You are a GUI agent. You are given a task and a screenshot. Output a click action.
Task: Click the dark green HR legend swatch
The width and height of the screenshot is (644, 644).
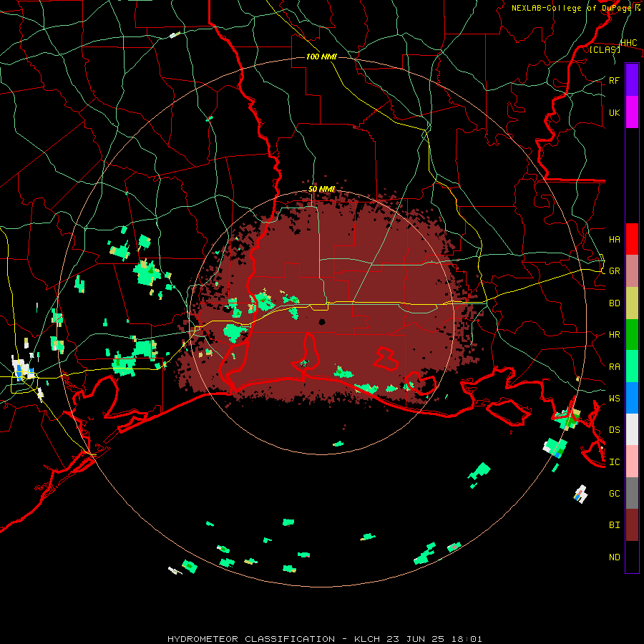632,335
